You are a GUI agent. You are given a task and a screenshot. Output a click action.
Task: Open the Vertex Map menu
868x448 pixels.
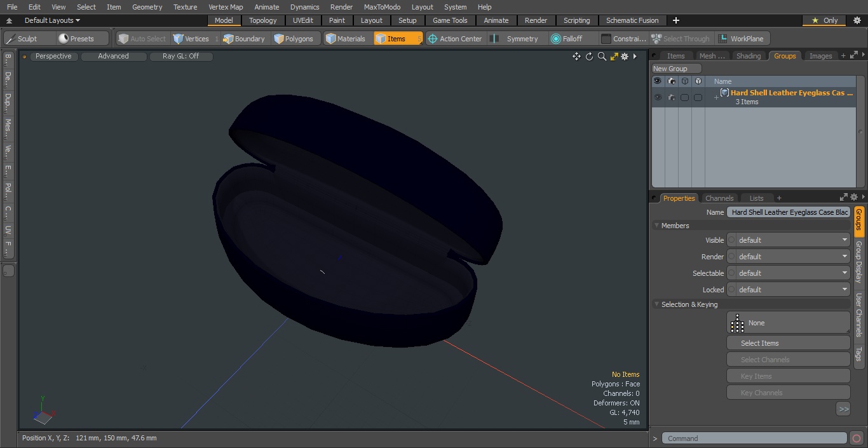pos(226,7)
